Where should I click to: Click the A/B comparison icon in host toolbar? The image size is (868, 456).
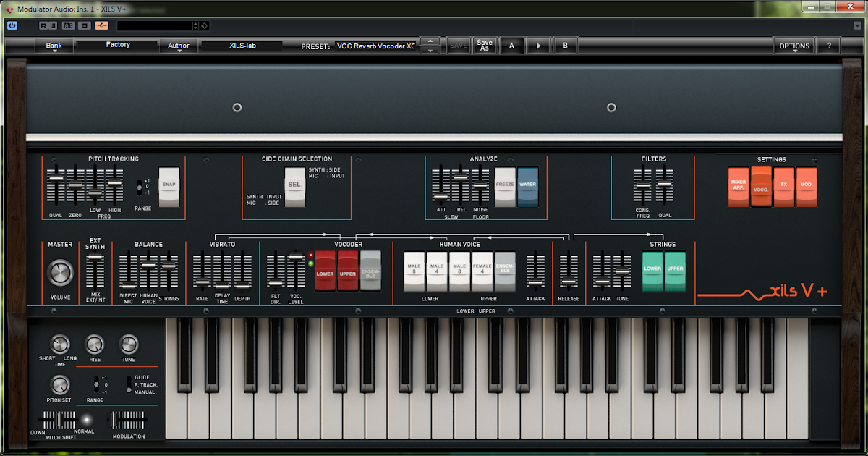pos(68,25)
